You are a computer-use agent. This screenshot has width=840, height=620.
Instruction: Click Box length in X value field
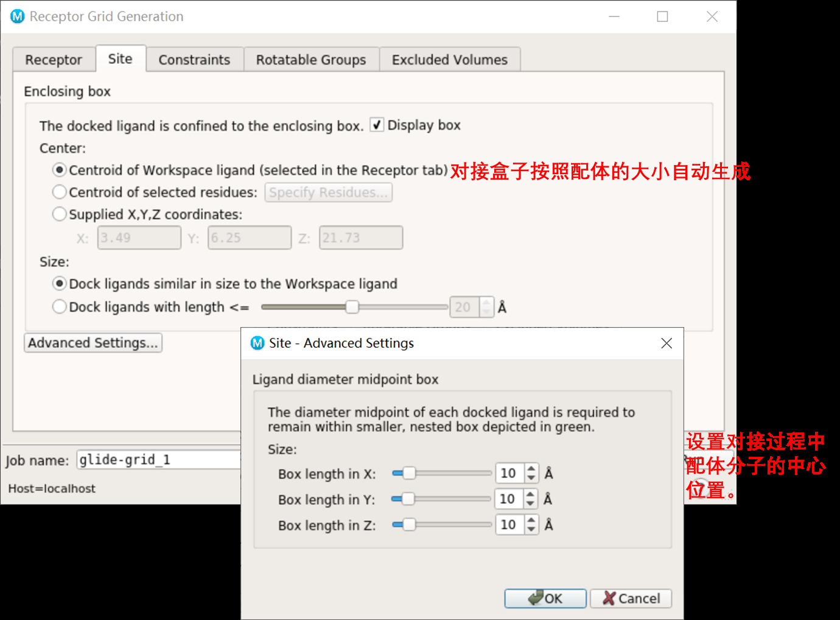pyautogui.click(x=510, y=473)
